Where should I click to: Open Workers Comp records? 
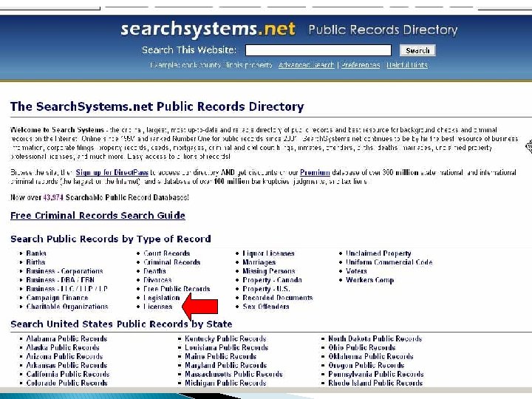[370, 280]
